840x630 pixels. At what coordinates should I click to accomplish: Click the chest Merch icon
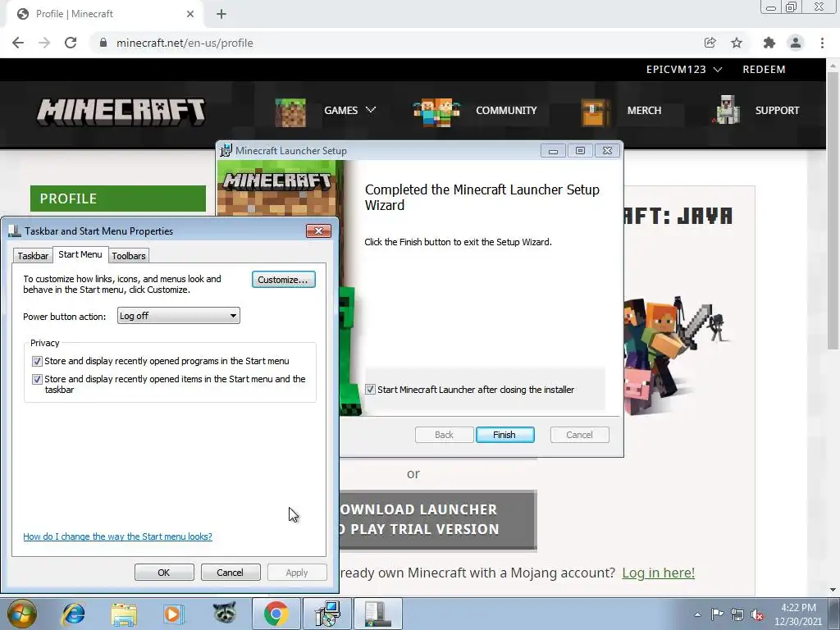point(595,112)
